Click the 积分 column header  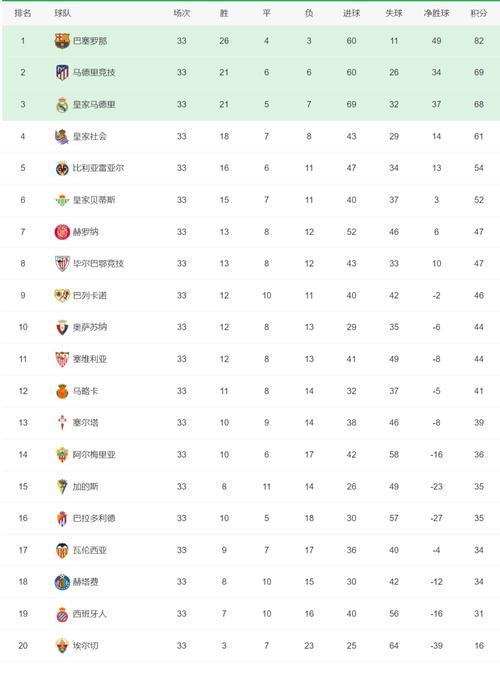coord(479,13)
